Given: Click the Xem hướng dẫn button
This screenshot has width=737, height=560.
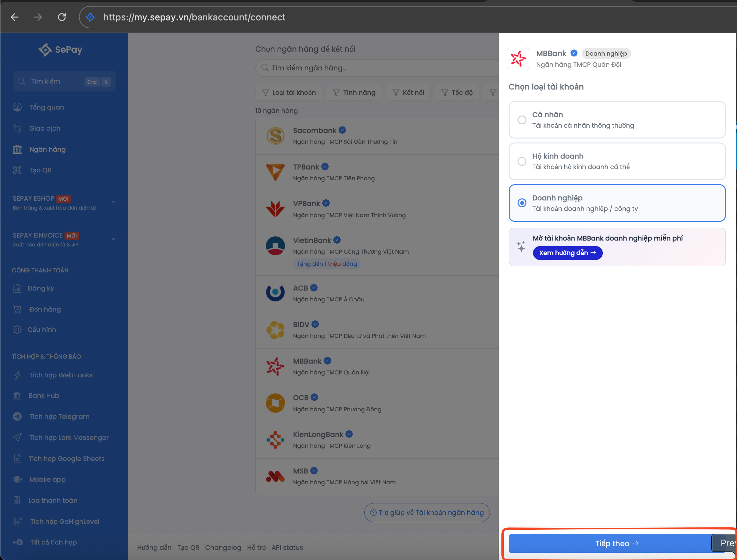Looking at the screenshot, I should pos(567,253).
